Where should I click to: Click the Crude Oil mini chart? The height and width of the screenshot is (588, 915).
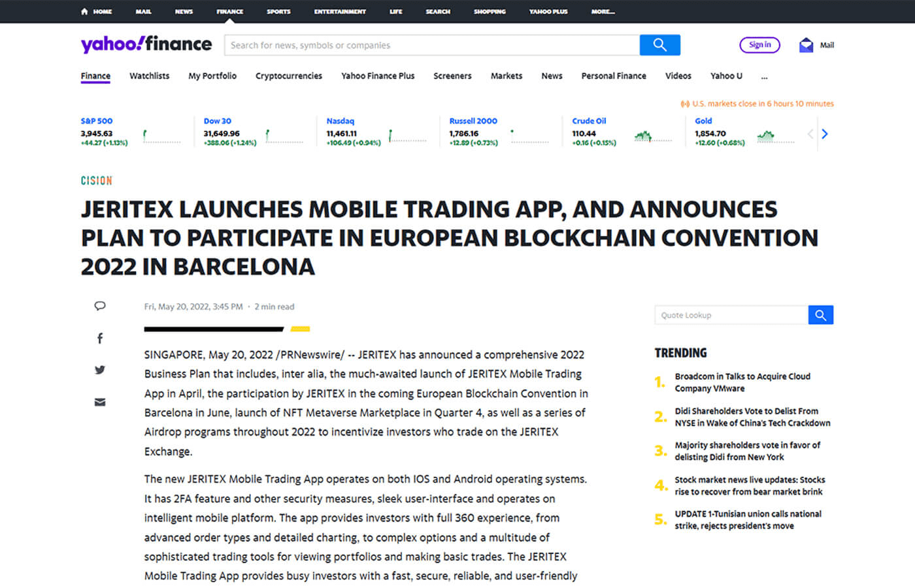(653, 136)
